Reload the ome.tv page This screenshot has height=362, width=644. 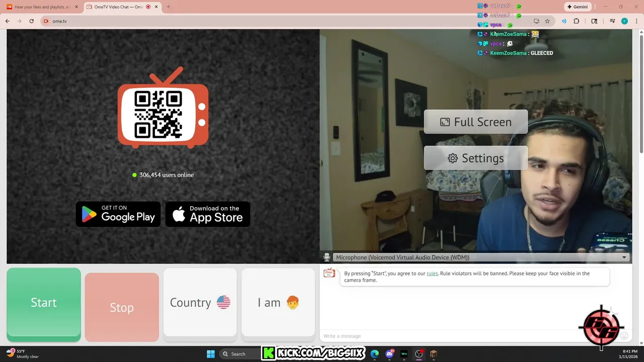(31, 21)
